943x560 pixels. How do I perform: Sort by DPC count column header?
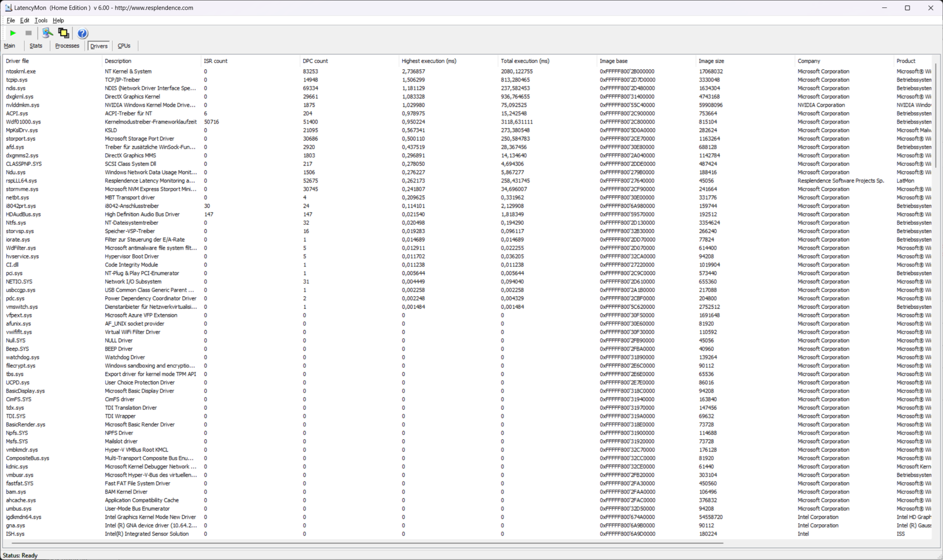[315, 61]
